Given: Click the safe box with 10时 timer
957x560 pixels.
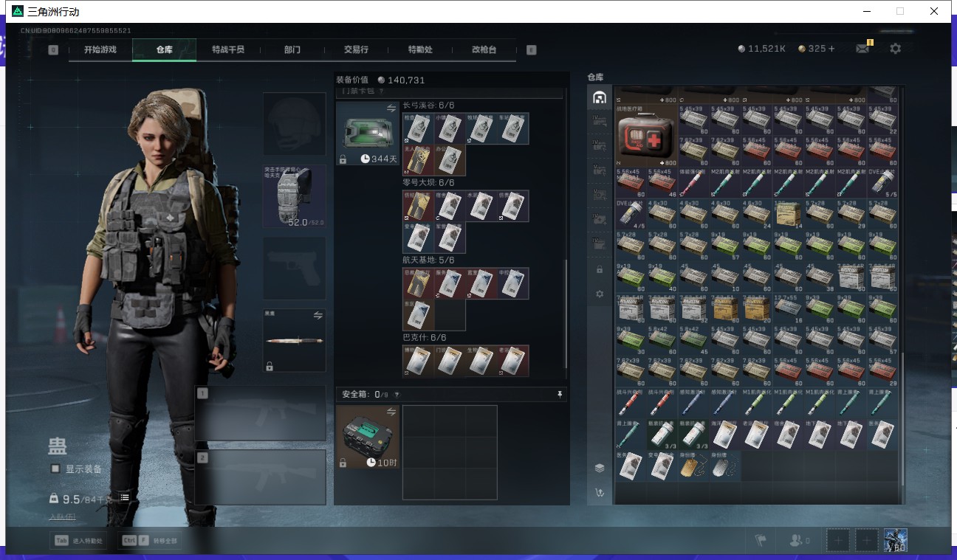Looking at the screenshot, I should pyautogui.click(x=368, y=437).
